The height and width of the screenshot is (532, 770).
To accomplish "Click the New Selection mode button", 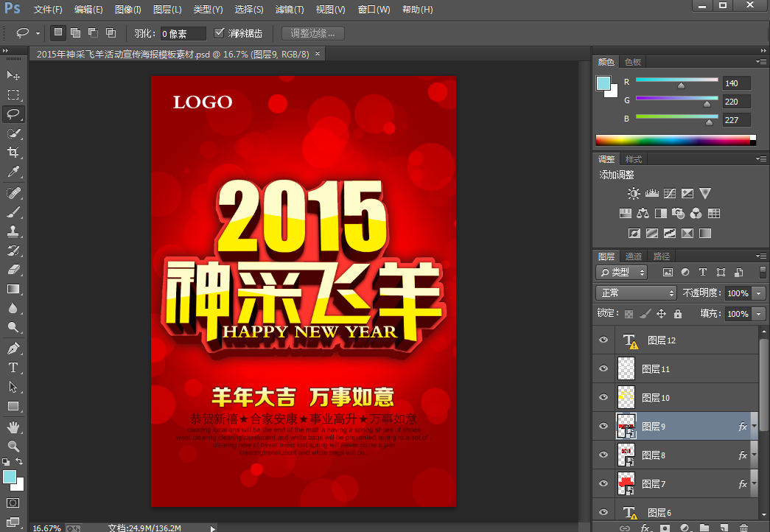I will pyautogui.click(x=58, y=32).
